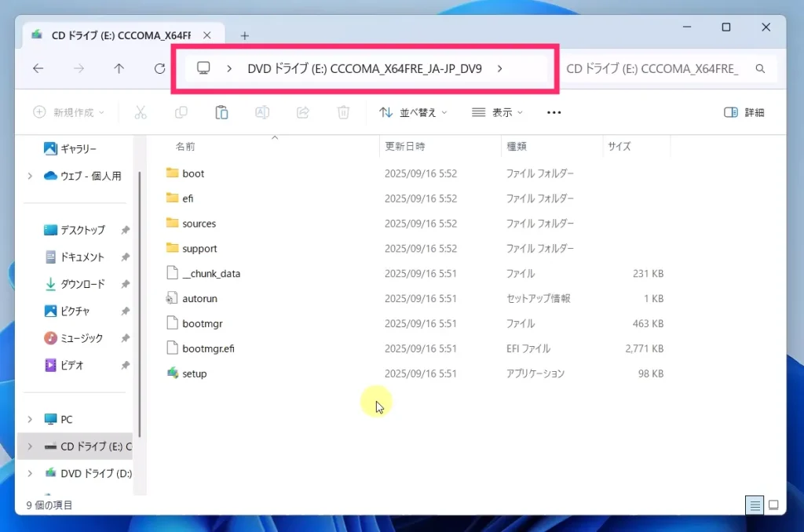Select the CD ドライブ (E:) tab
The image size is (804, 532).
tap(118, 35)
